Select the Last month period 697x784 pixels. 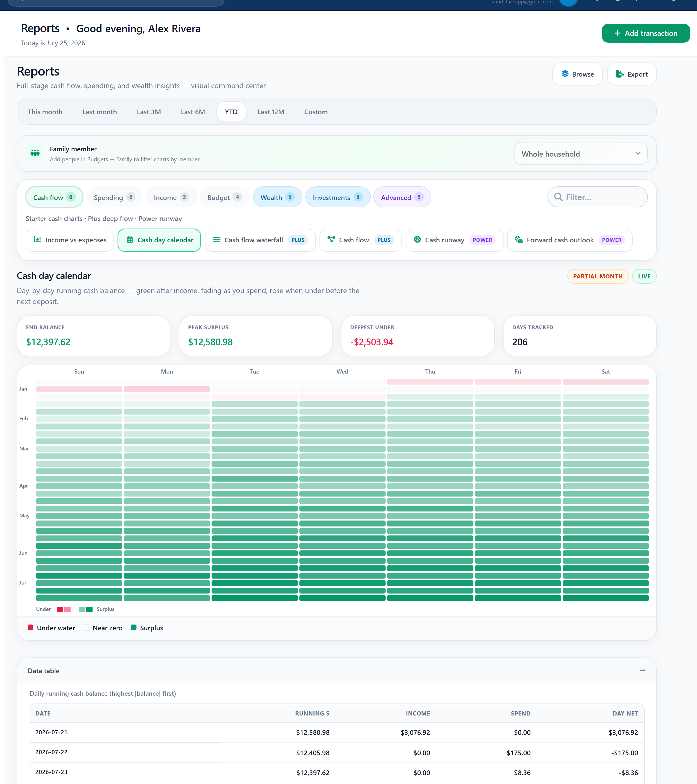(99, 112)
